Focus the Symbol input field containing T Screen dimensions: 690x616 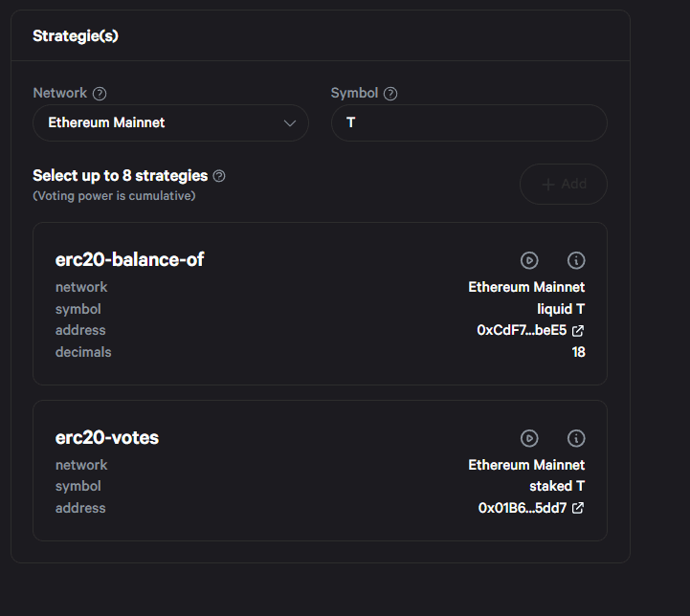tap(469, 123)
